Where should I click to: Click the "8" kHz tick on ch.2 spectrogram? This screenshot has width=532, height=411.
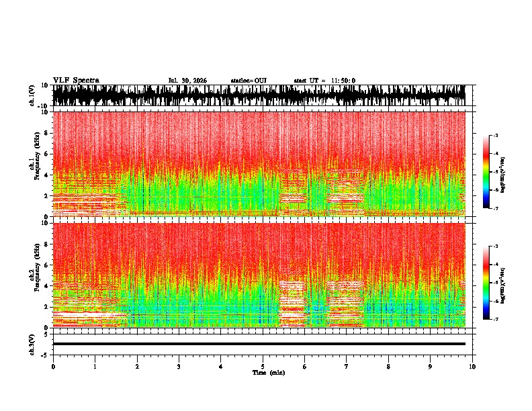[x=47, y=244]
